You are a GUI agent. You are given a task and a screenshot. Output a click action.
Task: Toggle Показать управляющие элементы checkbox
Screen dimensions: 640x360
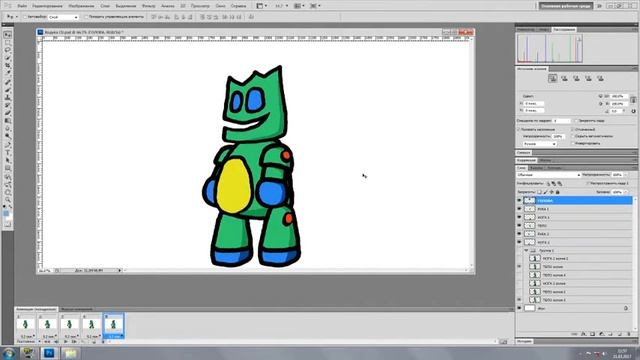tap(86, 17)
